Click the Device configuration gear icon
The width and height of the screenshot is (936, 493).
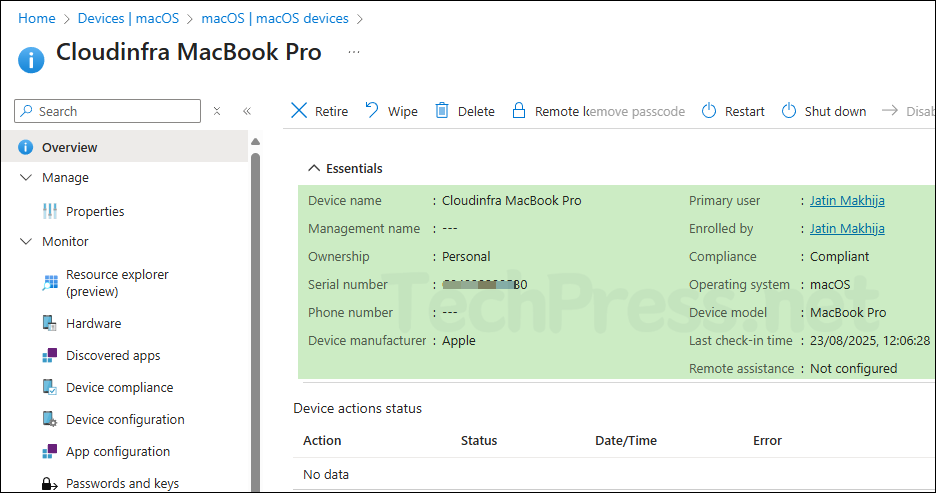[50, 419]
